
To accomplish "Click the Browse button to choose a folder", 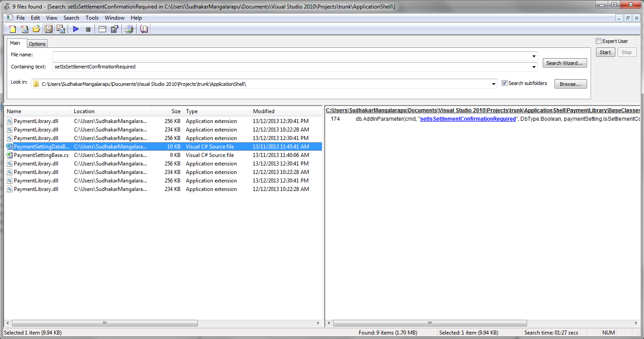I will [x=570, y=84].
